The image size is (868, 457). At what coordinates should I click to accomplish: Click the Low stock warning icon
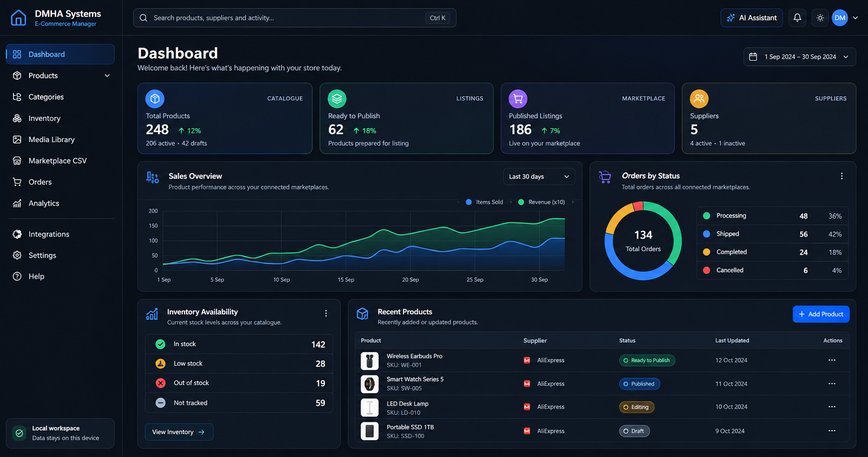point(161,364)
